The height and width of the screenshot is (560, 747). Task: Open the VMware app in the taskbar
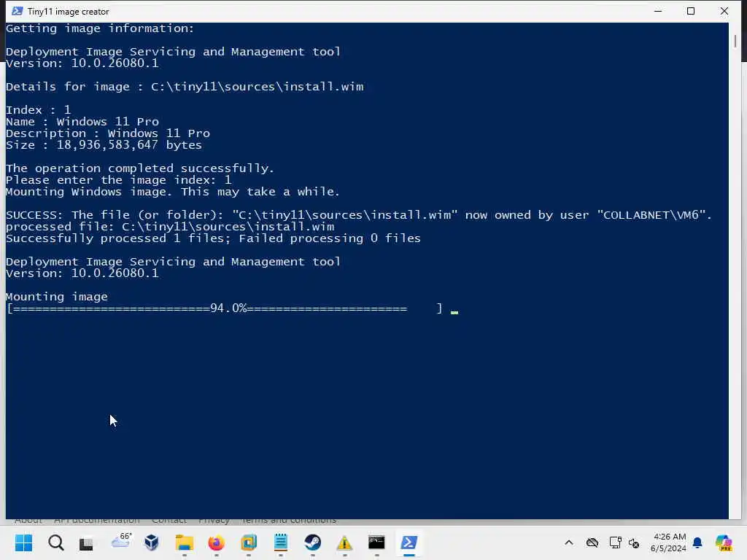(249, 542)
